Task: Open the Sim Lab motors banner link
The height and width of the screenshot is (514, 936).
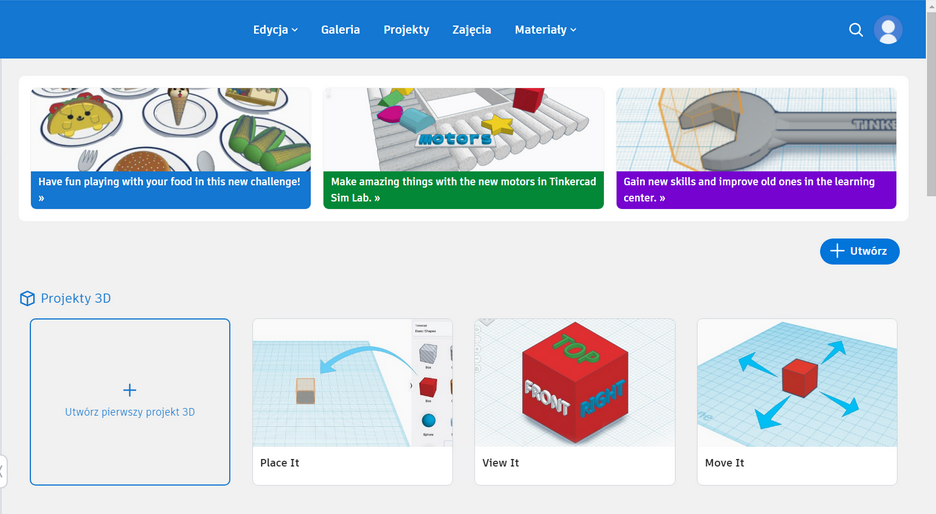Action: [x=463, y=190]
